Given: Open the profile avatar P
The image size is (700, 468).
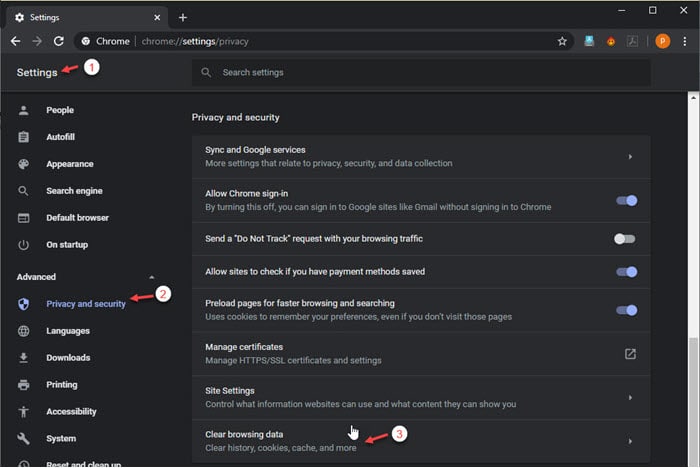Looking at the screenshot, I should (x=662, y=42).
